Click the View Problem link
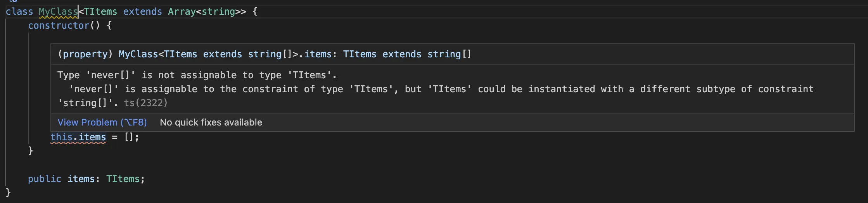The image size is (868, 203). coord(102,122)
